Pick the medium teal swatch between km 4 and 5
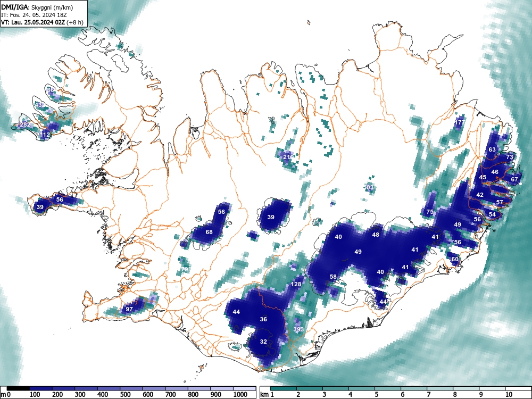 [x=362, y=388]
